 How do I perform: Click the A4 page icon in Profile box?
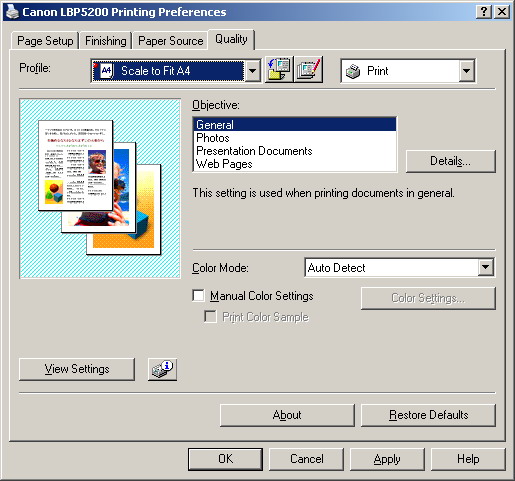point(106,71)
